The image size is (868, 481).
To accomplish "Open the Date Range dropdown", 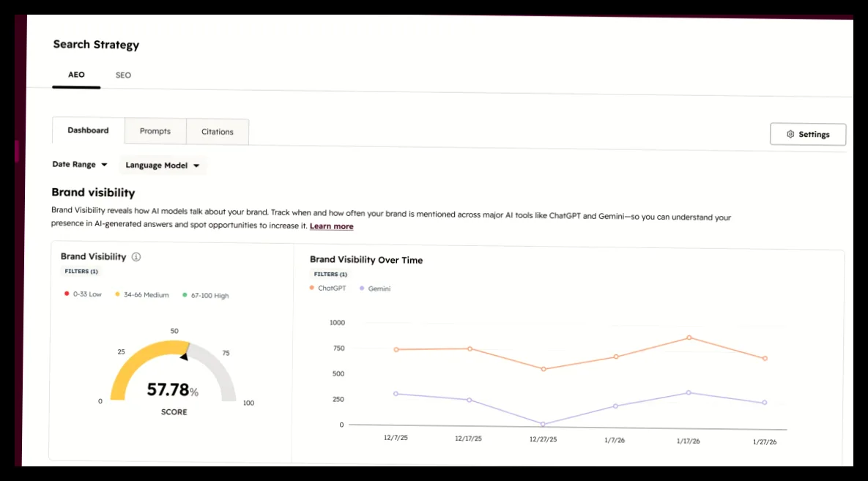I will [80, 165].
